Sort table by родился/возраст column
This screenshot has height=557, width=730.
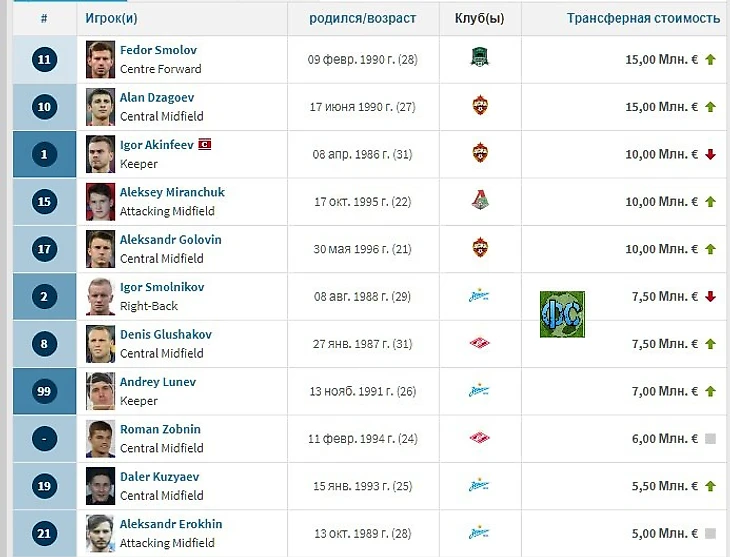pos(362,18)
